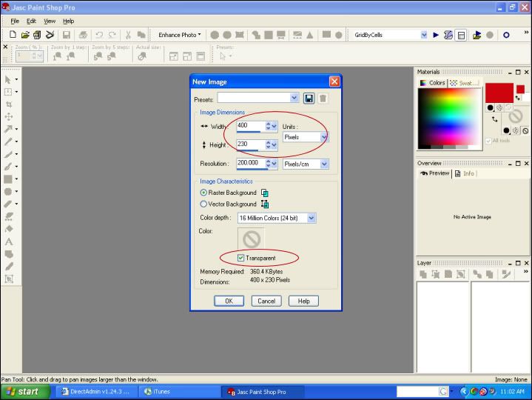Open the Pixels/cm resolution unit dropdown
532x400 pixels.
pos(324,164)
